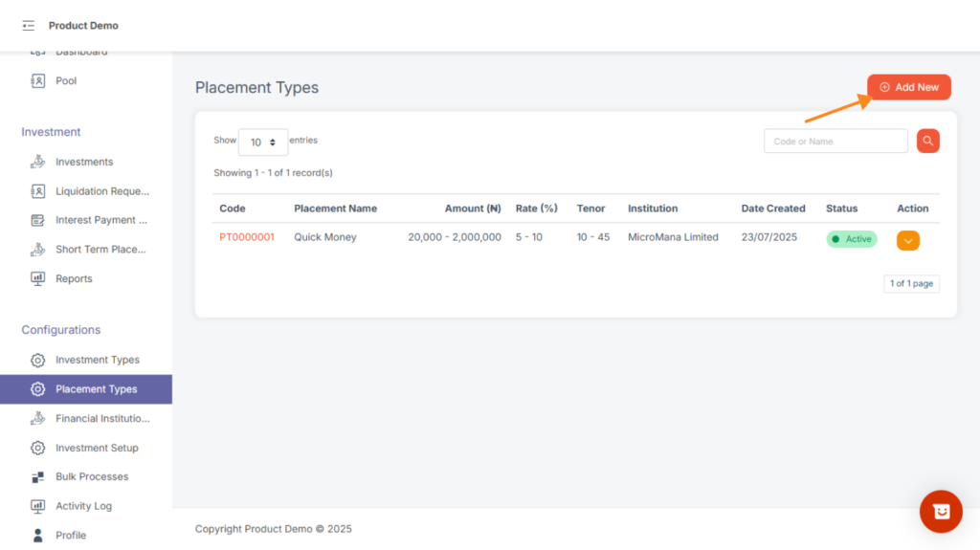Viewport: 980px width, 550px height.
Task: Click the Investments sidebar icon
Action: pos(38,162)
